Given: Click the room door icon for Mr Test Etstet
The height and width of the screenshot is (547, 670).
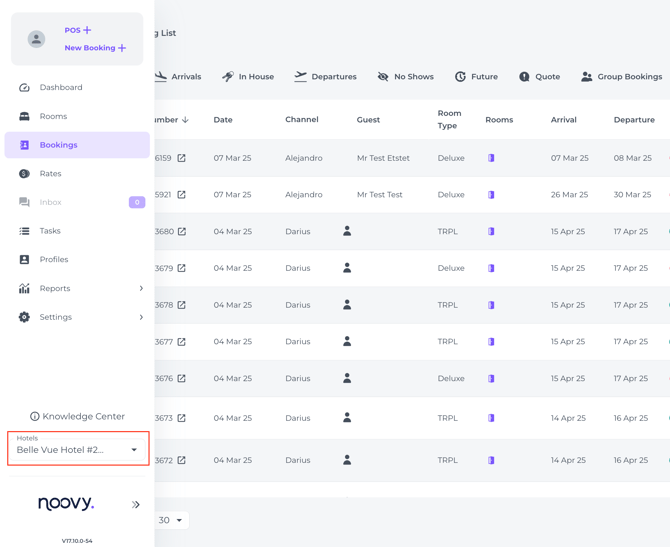Looking at the screenshot, I should point(491,158).
